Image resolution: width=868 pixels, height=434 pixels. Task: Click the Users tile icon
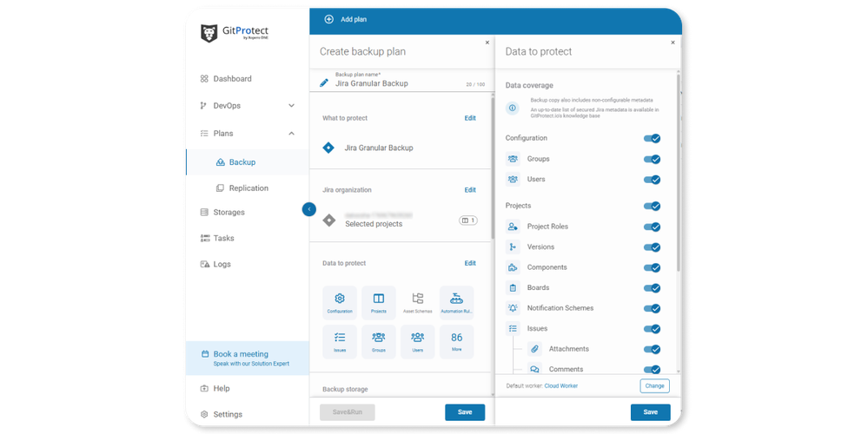(x=417, y=338)
